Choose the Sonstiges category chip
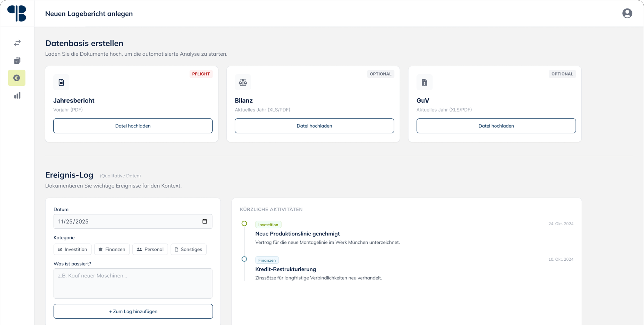644x325 pixels. pyautogui.click(x=188, y=249)
